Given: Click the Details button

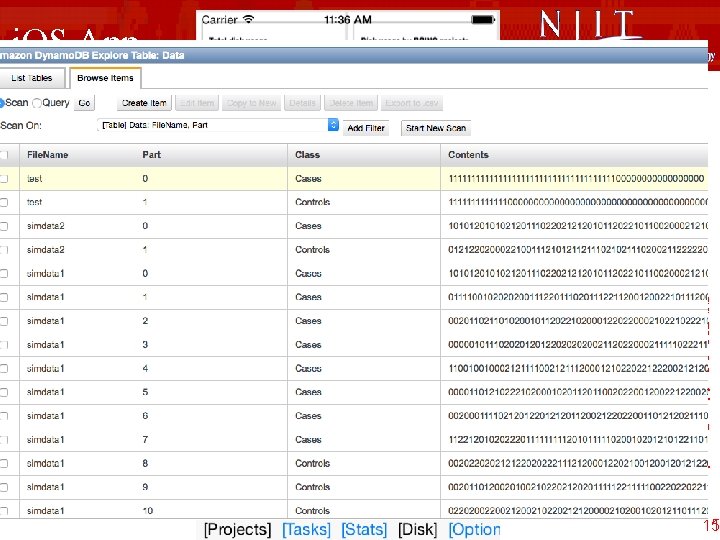Looking at the screenshot, I should pyautogui.click(x=302, y=103).
